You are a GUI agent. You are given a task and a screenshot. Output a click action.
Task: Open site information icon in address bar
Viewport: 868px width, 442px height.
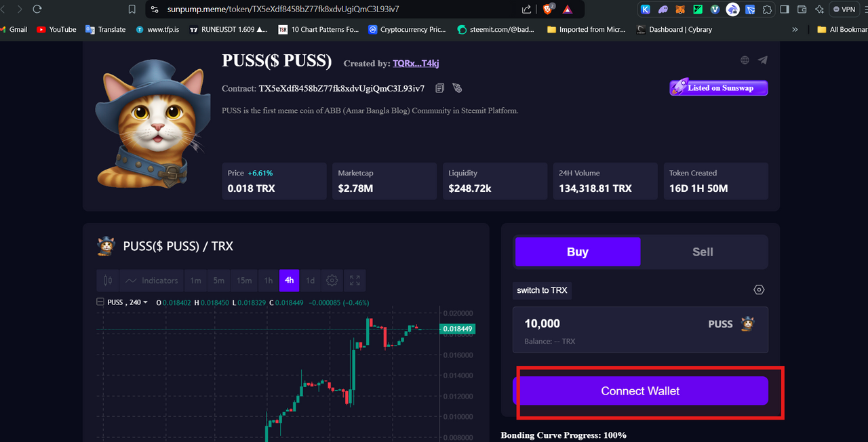[x=155, y=9]
